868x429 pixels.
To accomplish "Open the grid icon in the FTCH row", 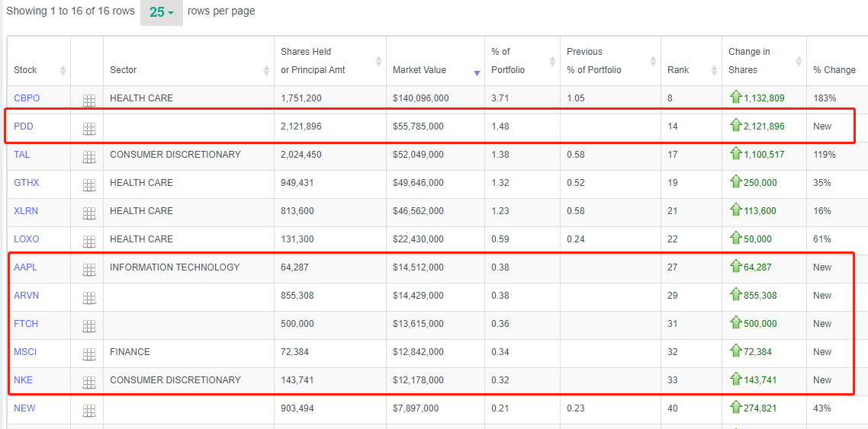I will click(x=89, y=326).
